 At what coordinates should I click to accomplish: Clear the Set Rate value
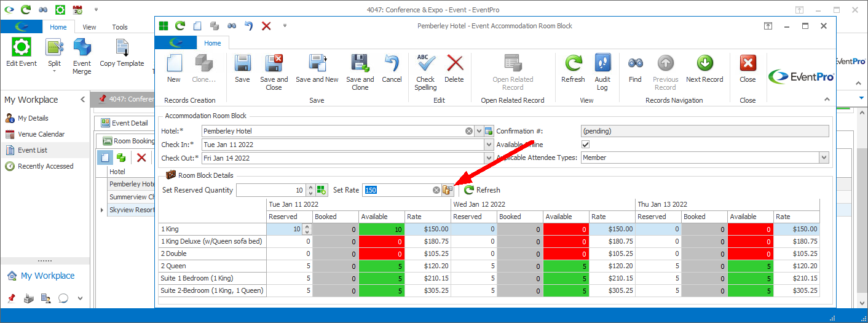point(436,190)
